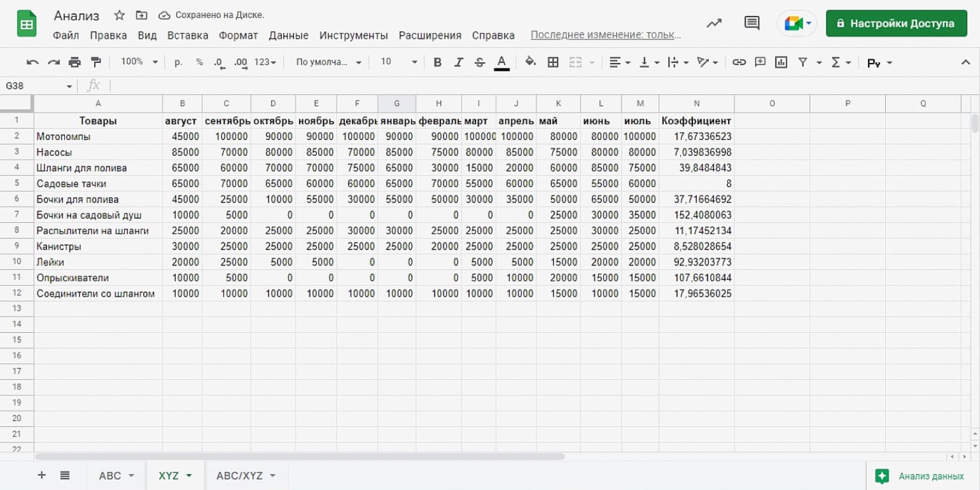Open the Данные menu
Image resolution: width=980 pixels, height=490 pixels.
(x=288, y=35)
